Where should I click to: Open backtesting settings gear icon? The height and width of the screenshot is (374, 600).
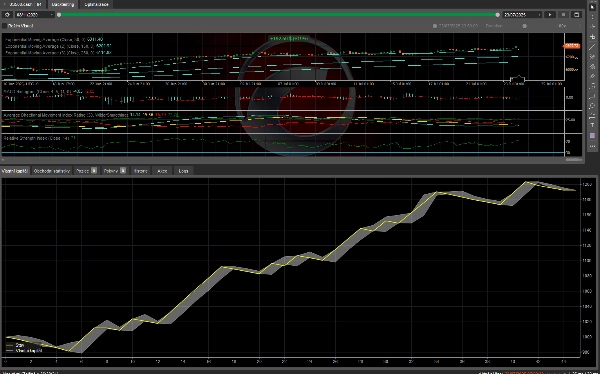coord(7,15)
